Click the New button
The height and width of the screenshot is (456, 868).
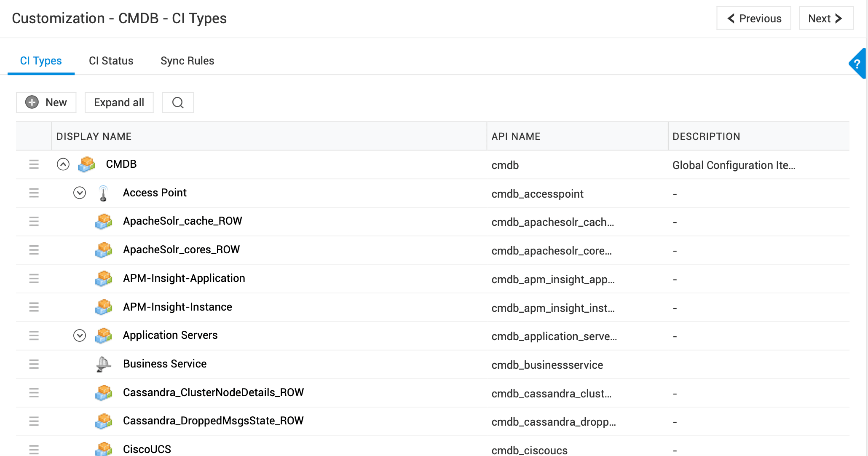coord(46,102)
